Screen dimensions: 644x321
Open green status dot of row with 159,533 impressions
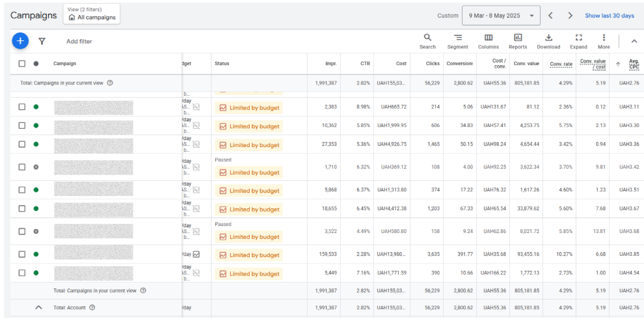[x=36, y=254]
